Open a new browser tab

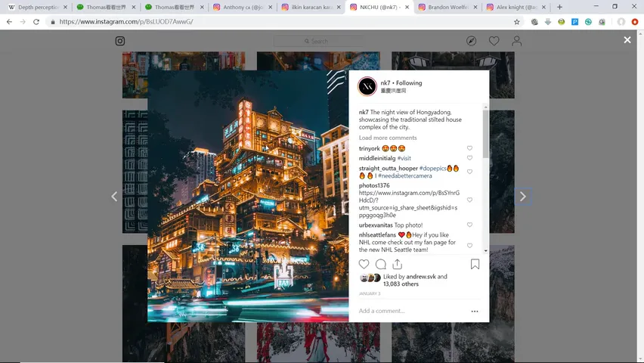tap(559, 7)
